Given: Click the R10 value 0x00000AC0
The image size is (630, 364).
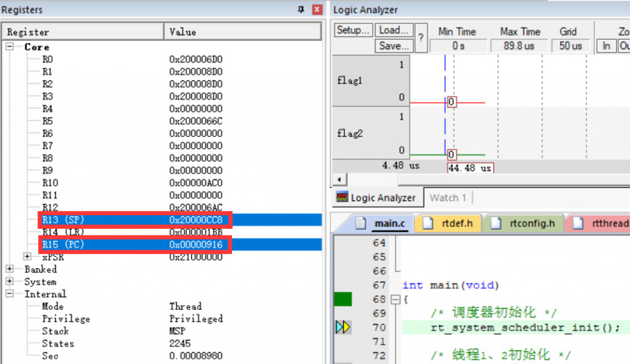Looking at the screenshot, I should (x=196, y=183).
